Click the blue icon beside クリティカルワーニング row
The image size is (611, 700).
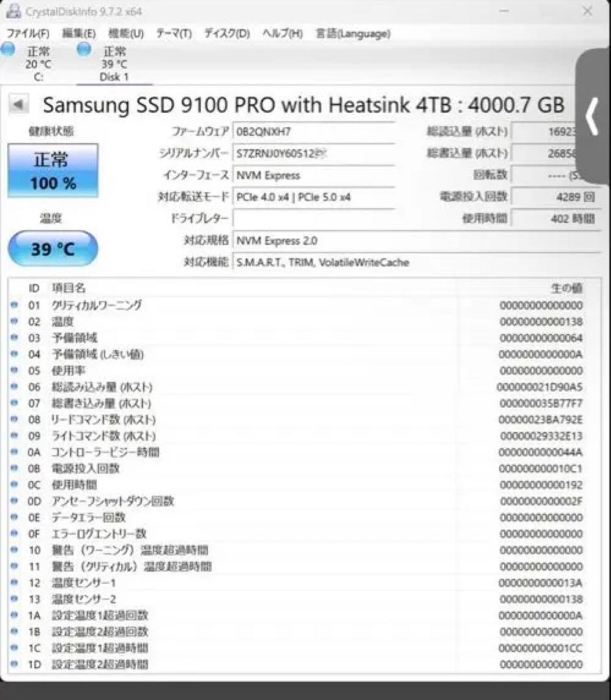click(15, 305)
